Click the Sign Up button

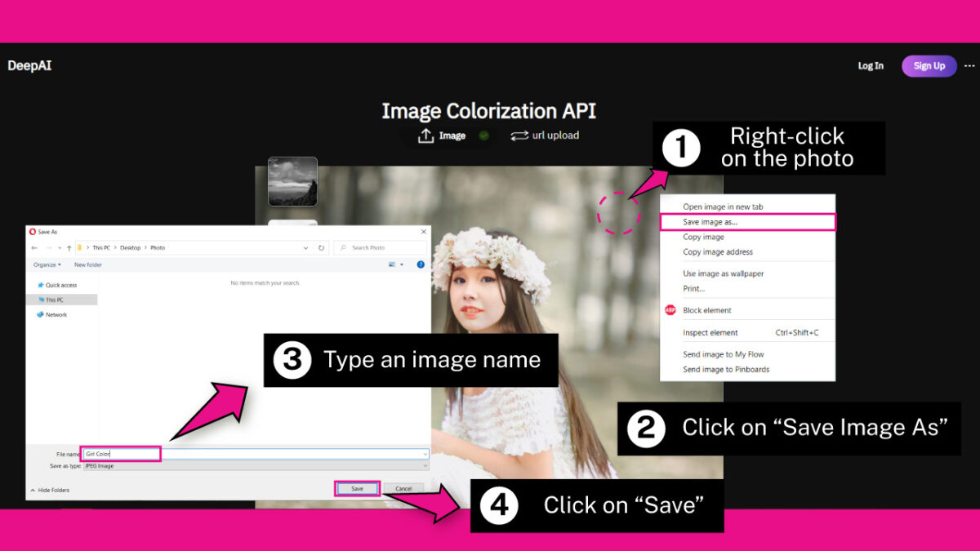pyautogui.click(x=929, y=65)
